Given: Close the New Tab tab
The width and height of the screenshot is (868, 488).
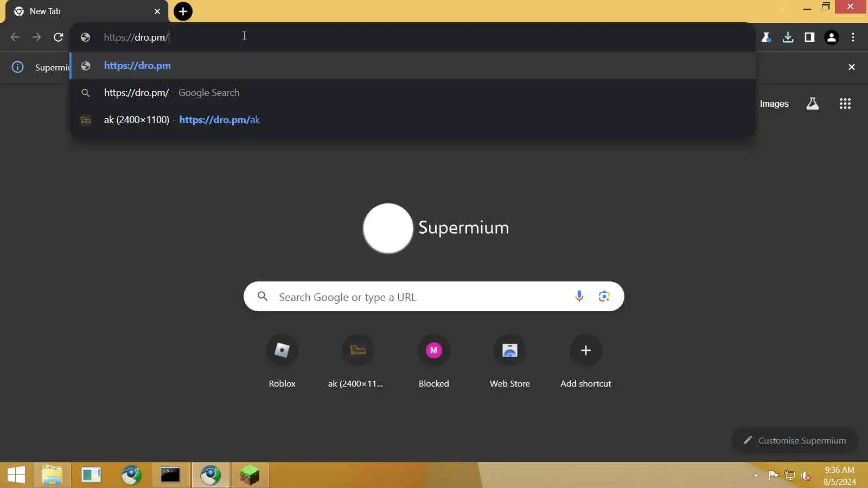Looking at the screenshot, I should click(x=157, y=11).
